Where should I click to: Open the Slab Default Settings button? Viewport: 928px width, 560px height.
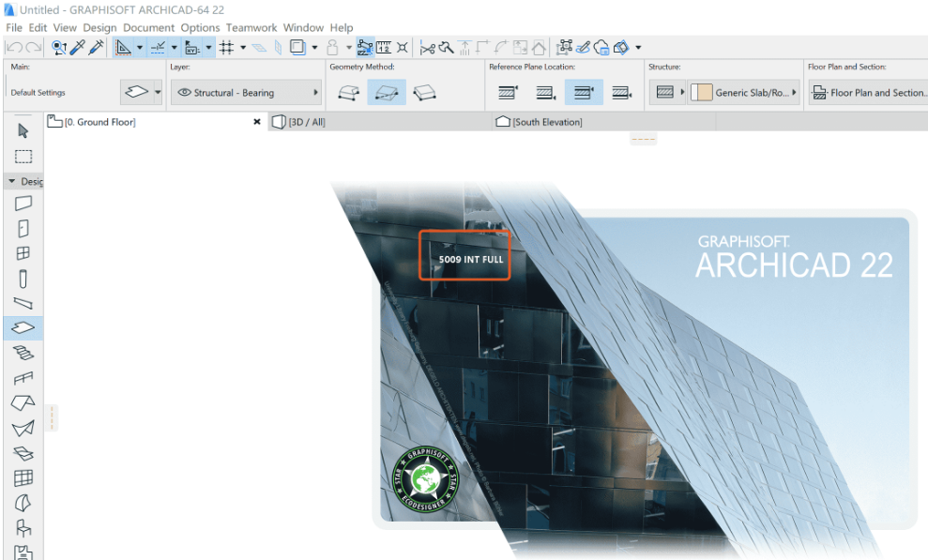point(136,92)
